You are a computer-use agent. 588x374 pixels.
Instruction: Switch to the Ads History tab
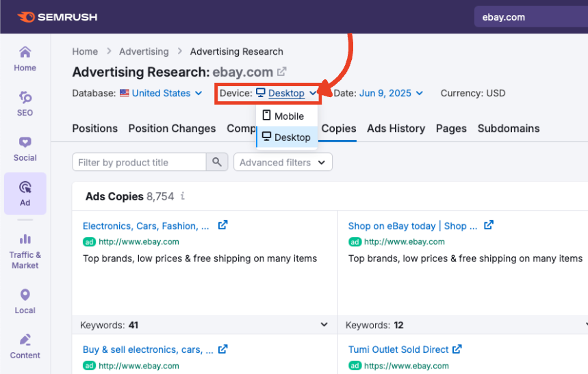(396, 129)
